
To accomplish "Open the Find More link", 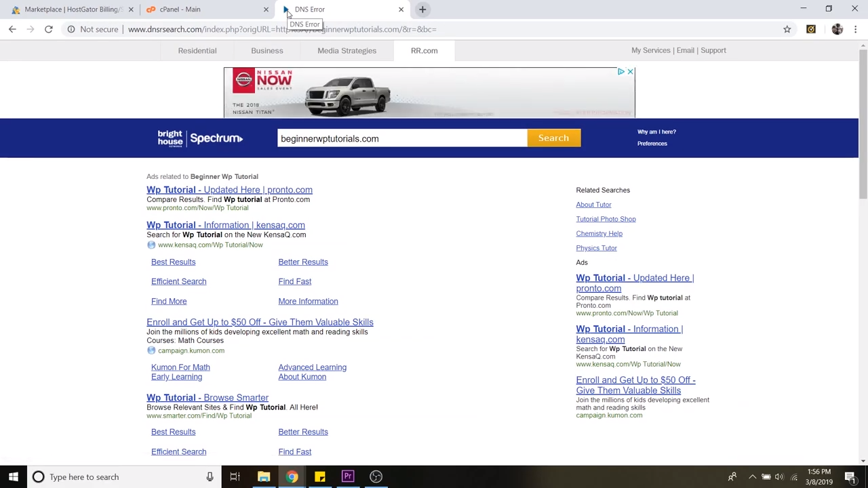I will pyautogui.click(x=169, y=302).
